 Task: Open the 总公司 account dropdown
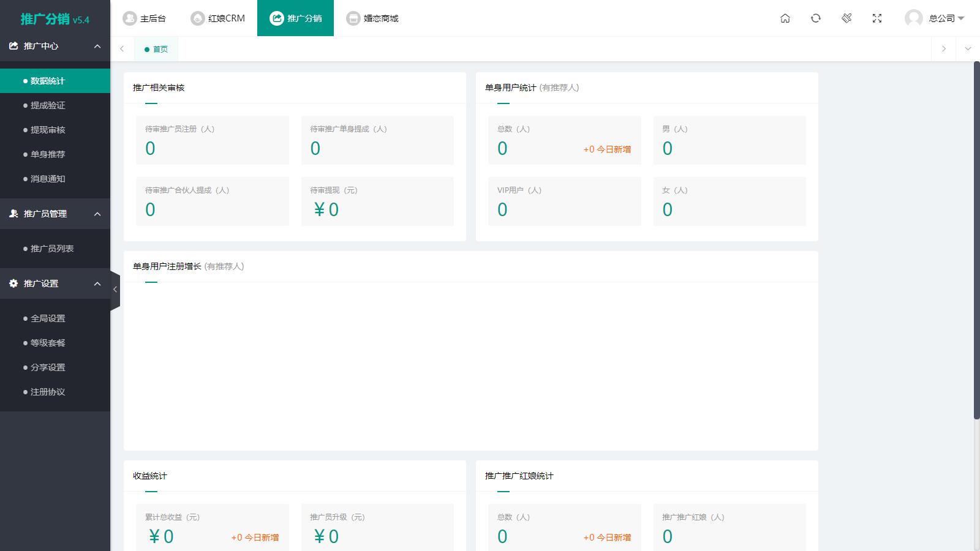click(x=946, y=18)
